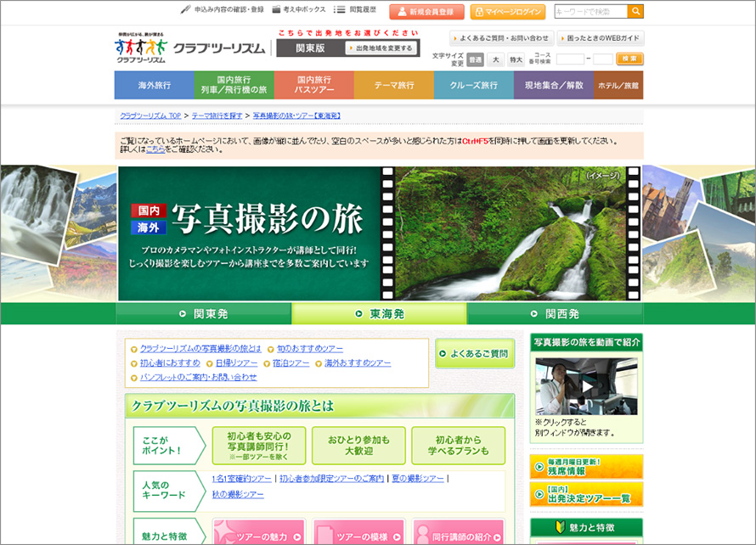Open 国内旅行 列車/飛行機の旅 menu
The height and width of the screenshot is (545, 756).
tap(234, 85)
